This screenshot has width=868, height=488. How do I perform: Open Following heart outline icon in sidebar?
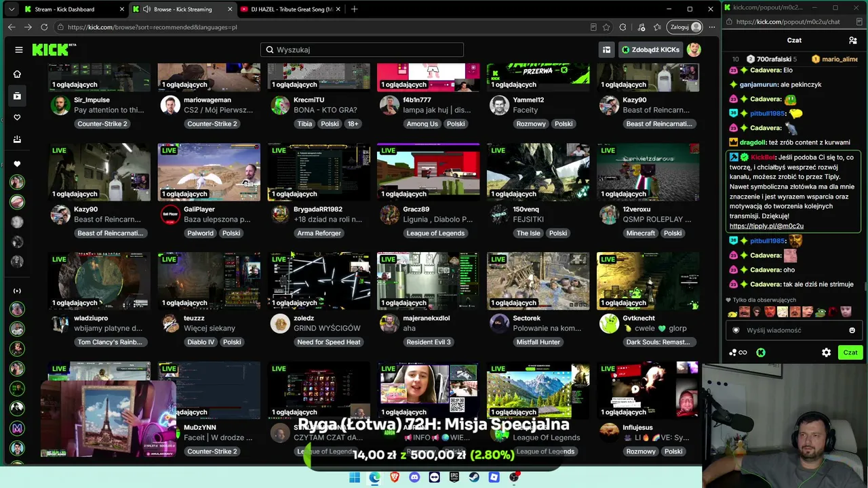click(18, 117)
